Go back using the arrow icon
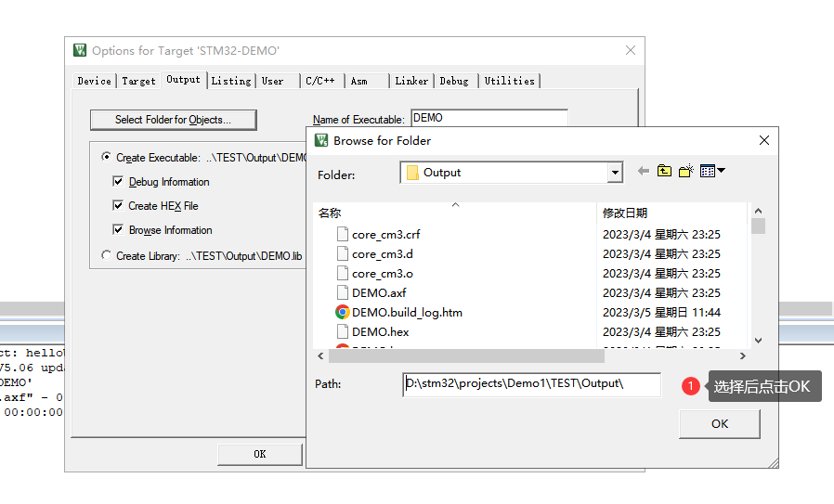The image size is (834, 504). pos(643,171)
